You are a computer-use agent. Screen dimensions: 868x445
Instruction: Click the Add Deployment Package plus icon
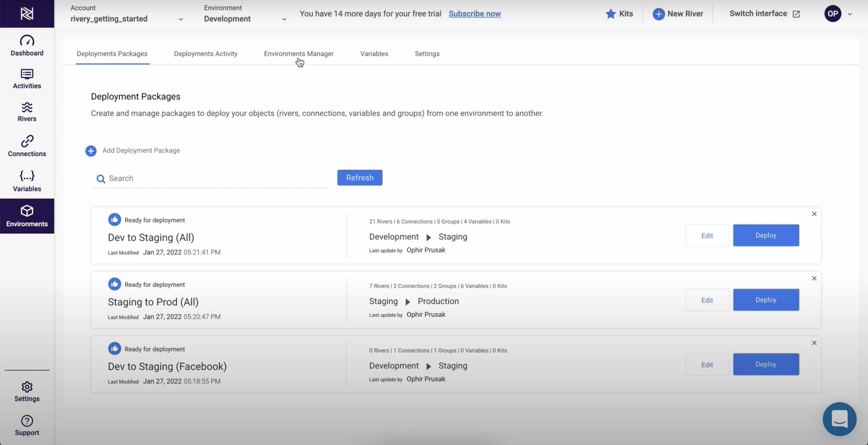[x=91, y=151]
